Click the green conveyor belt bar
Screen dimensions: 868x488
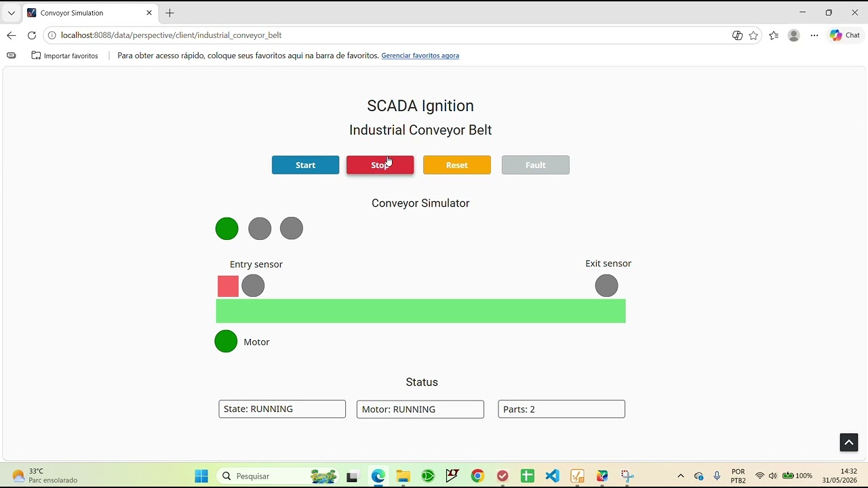click(x=420, y=310)
